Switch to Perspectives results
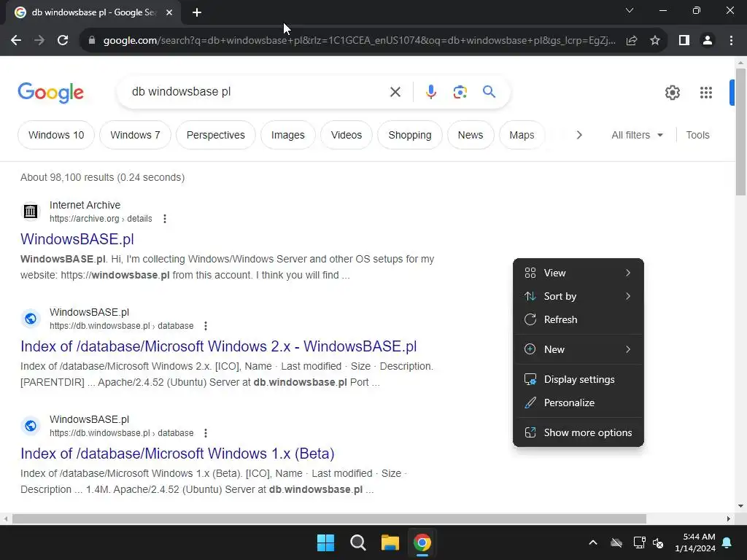747x560 pixels. coord(216,135)
